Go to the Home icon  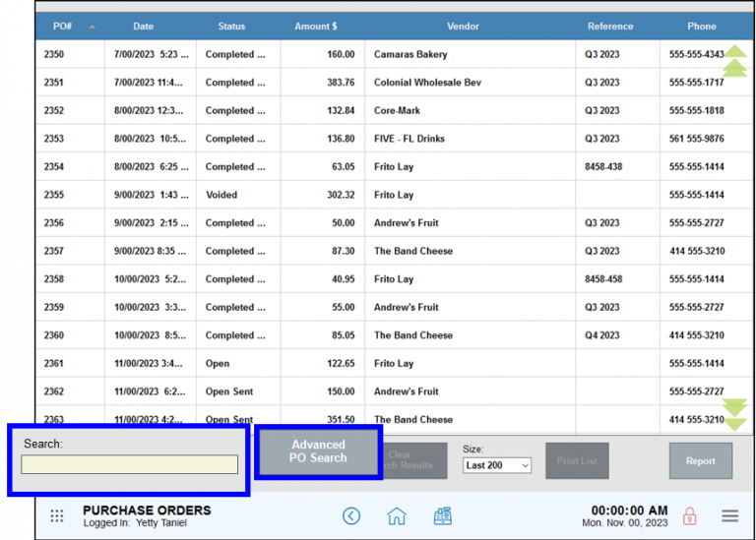coord(397,516)
